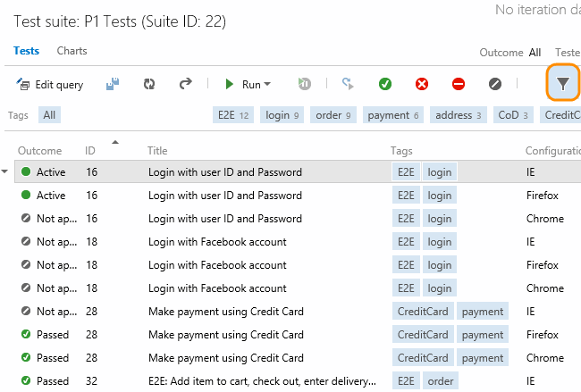Click the Edit query button
The height and width of the screenshot is (392, 581).
click(x=50, y=85)
